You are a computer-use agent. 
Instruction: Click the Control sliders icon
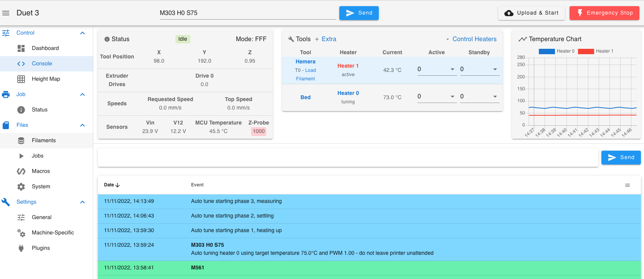(6, 33)
